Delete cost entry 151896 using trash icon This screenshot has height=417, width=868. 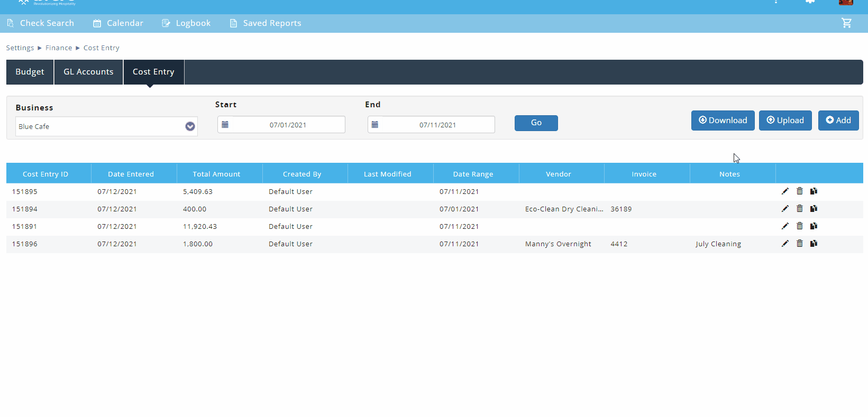click(x=799, y=244)
